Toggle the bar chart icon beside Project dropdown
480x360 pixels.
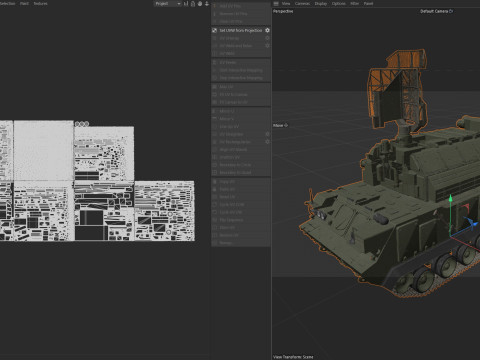(x=186, y=4)
